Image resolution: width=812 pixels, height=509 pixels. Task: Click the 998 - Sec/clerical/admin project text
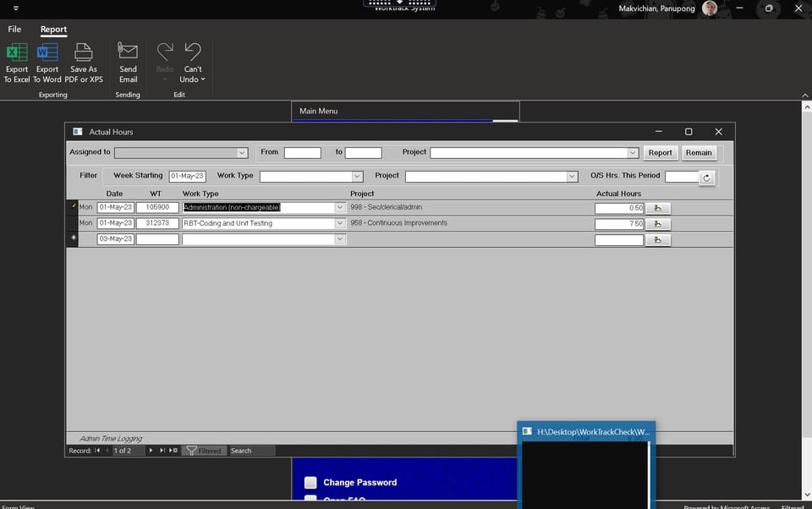tap(387, 207)
